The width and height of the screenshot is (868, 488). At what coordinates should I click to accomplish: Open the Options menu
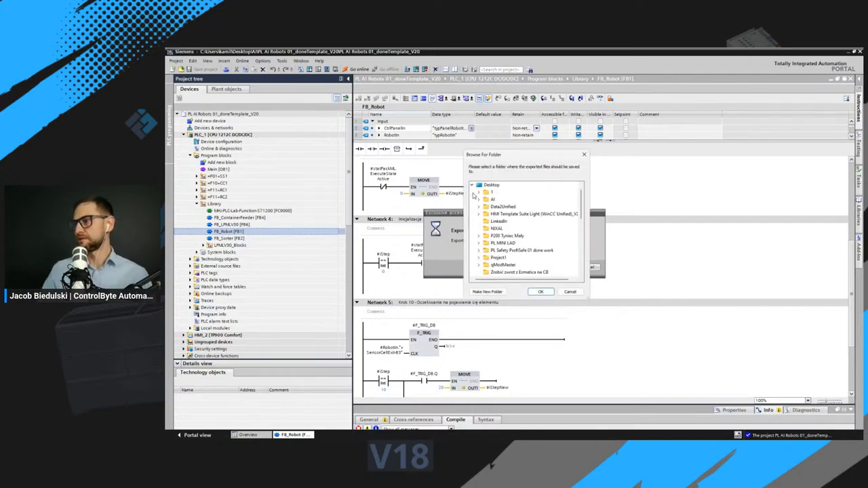click(x=262, y=60)
